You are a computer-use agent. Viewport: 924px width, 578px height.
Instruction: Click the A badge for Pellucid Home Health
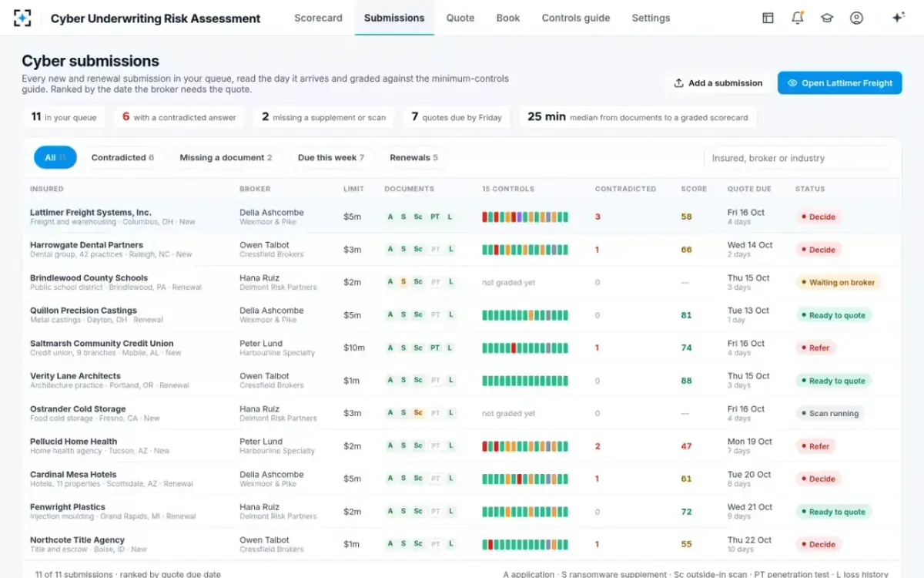click(x=390, y=446)
